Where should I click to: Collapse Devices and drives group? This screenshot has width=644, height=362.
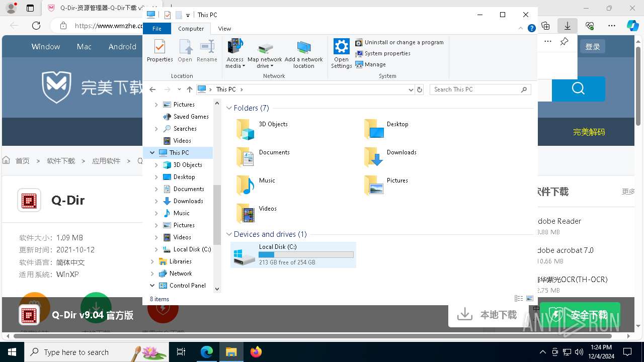pyautogui.click(x=229, y=234)
